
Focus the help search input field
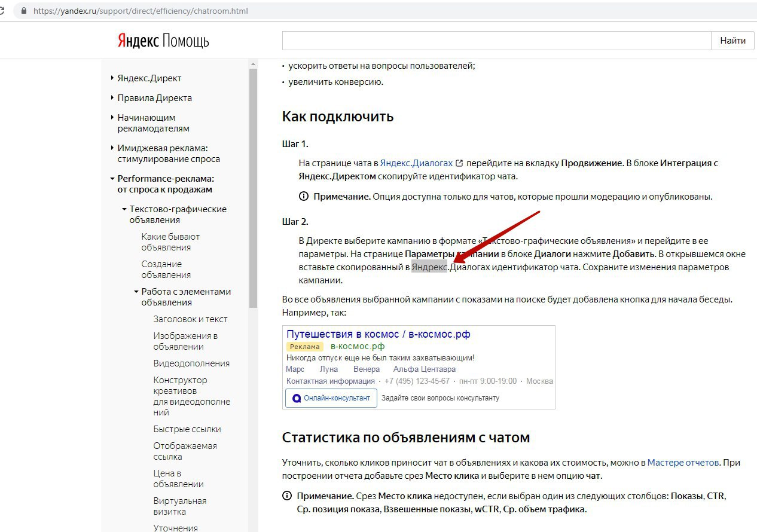[x=496, y=41]
